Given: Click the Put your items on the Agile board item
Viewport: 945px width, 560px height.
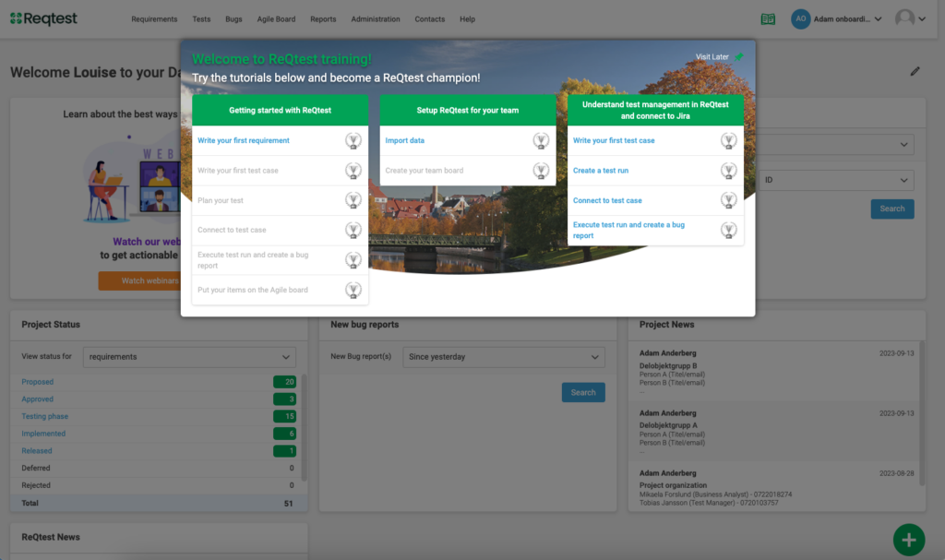Looking at the screenshot, I should pyautogui.click(x=253, y=290).
